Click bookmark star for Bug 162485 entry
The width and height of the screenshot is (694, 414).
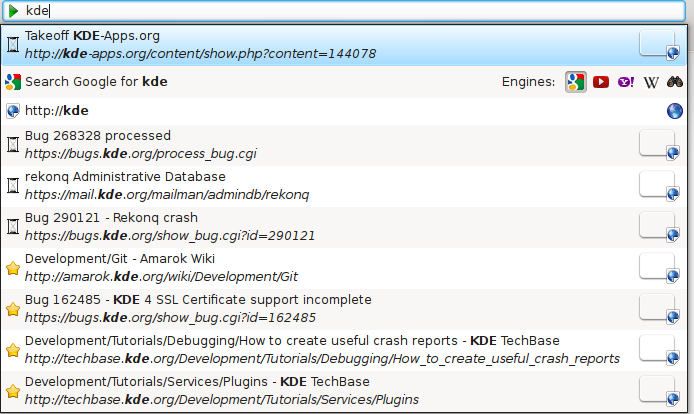click(13, 309)
